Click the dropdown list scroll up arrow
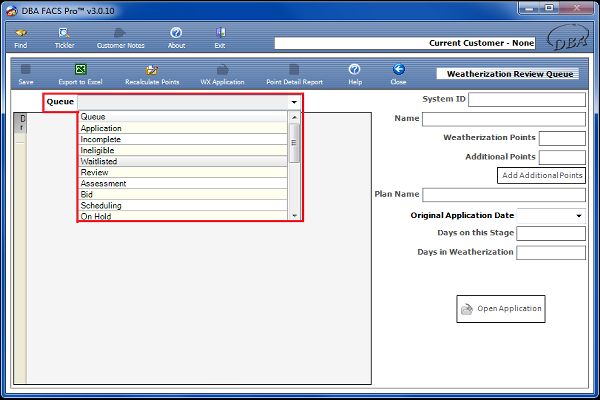 pos(294,117)
